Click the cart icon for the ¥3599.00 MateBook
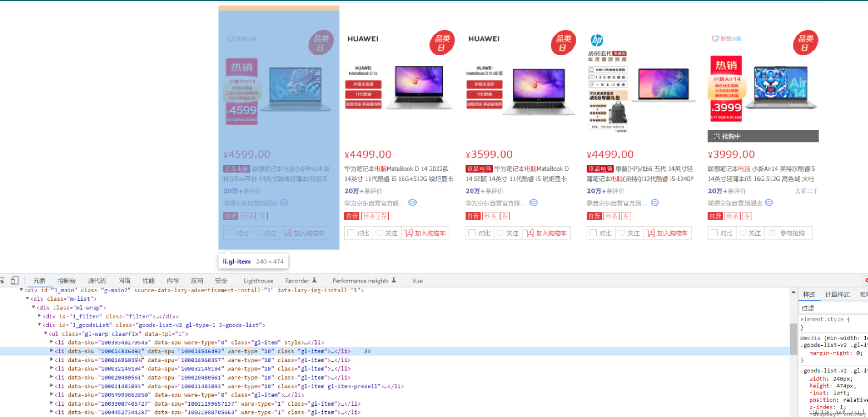This screenshot has width=868, height=417. 529,233
